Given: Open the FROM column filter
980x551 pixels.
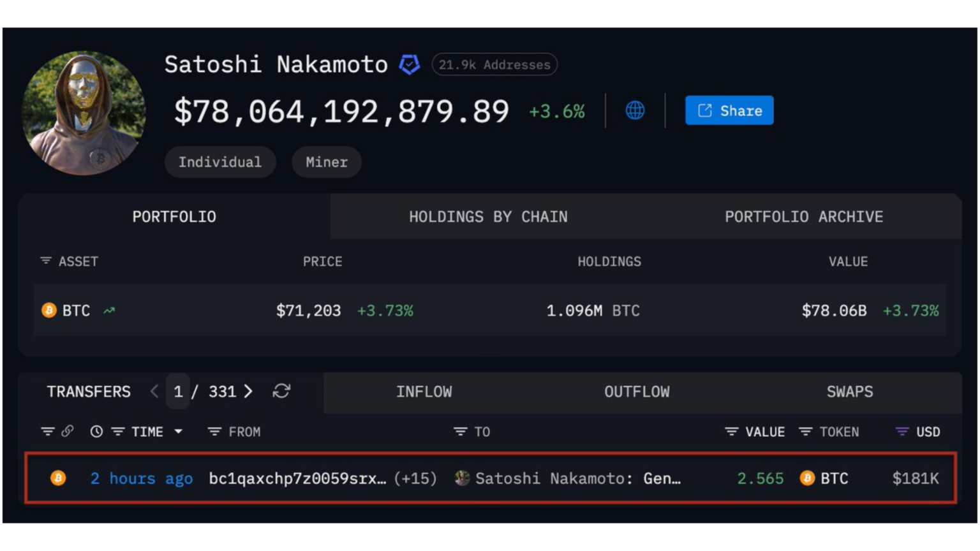Looking at the screenshot, I should click(x=214, y=432).
